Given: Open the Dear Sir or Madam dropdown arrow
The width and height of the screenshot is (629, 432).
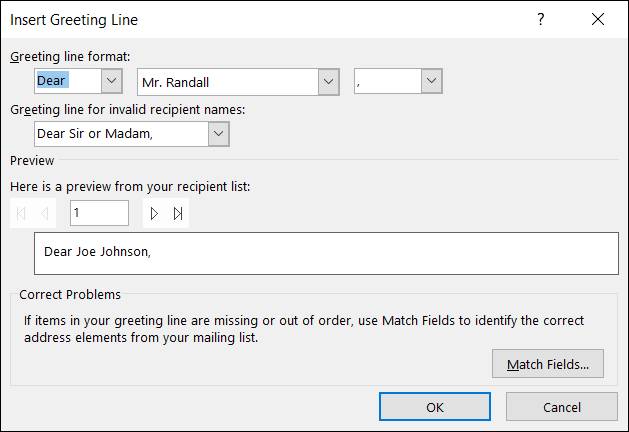Looking at the screenshot, I should 219,134.
